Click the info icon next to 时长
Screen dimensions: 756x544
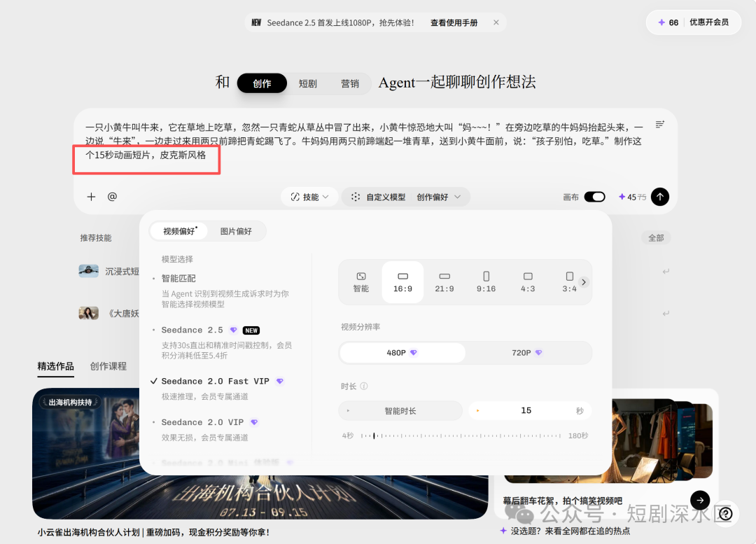coord(364,386)
